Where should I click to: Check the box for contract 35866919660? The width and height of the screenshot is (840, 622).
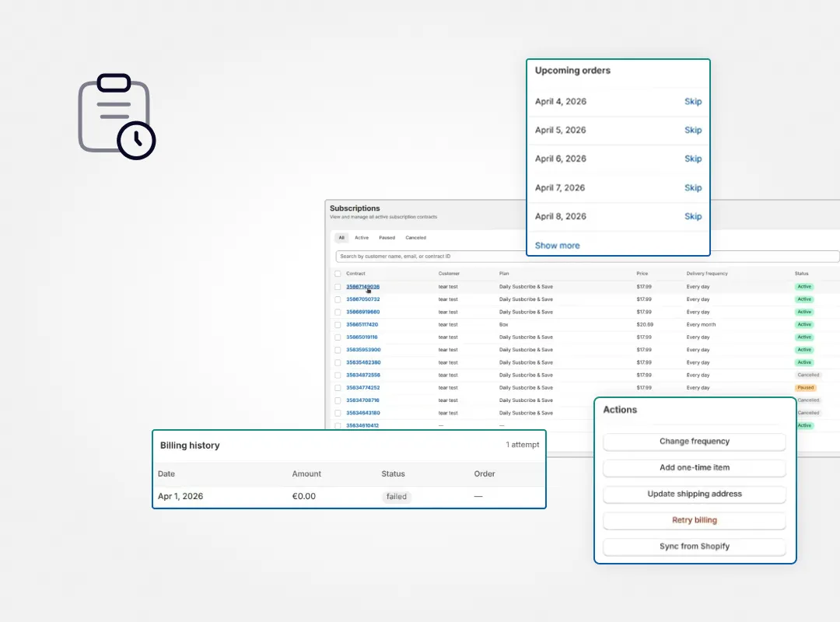coord(338,312)
